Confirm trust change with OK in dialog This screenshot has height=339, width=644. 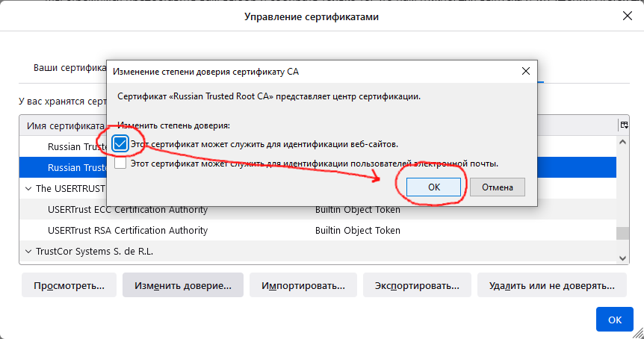(x=434, y=187)
